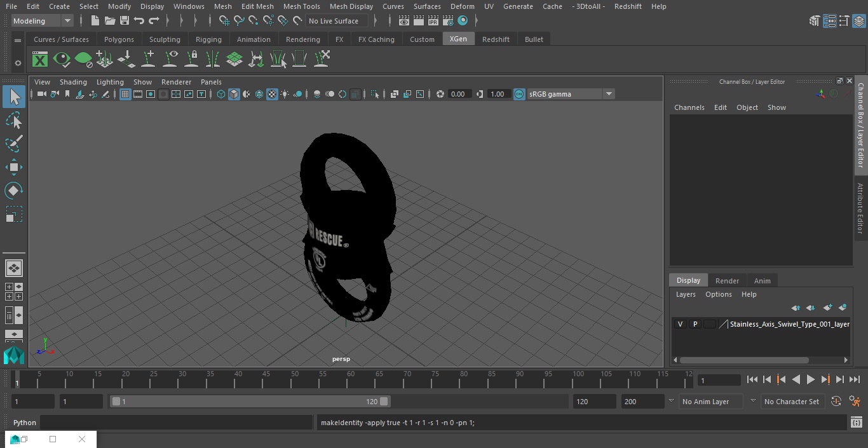The width and height of the screenshot is (868, 448).
Task: Click the green leaf XGen shelf icon
Action: (83, 60)
